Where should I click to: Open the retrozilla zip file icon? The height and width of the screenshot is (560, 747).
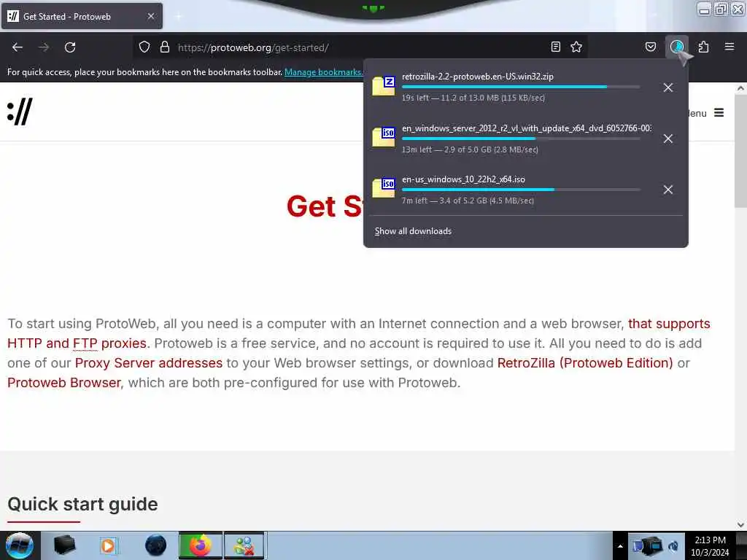tap(384, 86)
